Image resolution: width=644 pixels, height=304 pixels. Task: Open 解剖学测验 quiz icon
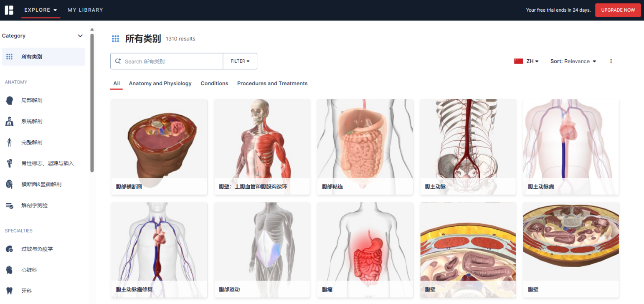click(x=10, y=205)
